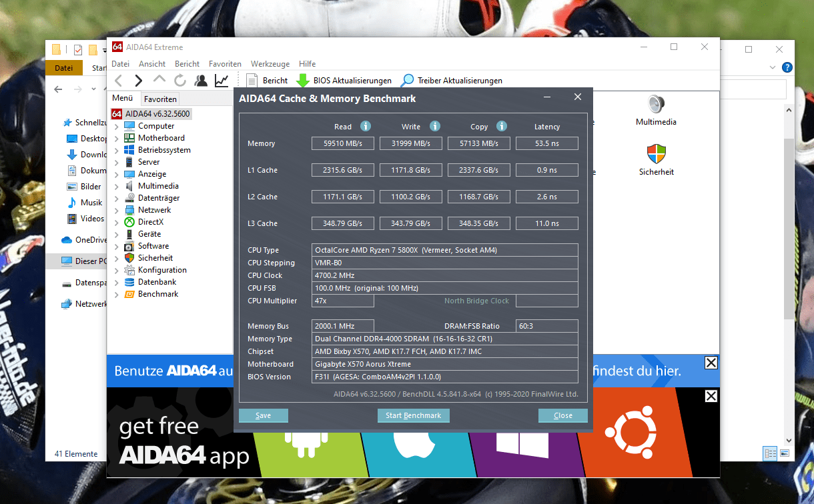This screenshot has width=814, height=504.
Task: Switch to the Favoriten tab
Action: (x=160, y=99)
